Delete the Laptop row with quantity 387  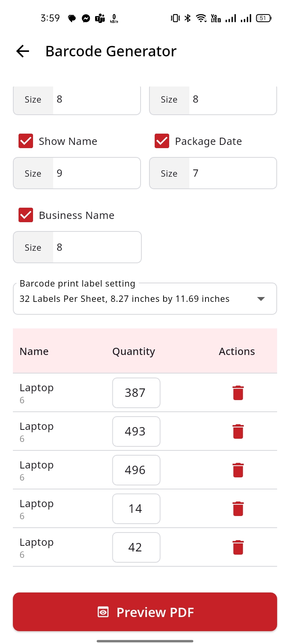[x=238, y=393]
